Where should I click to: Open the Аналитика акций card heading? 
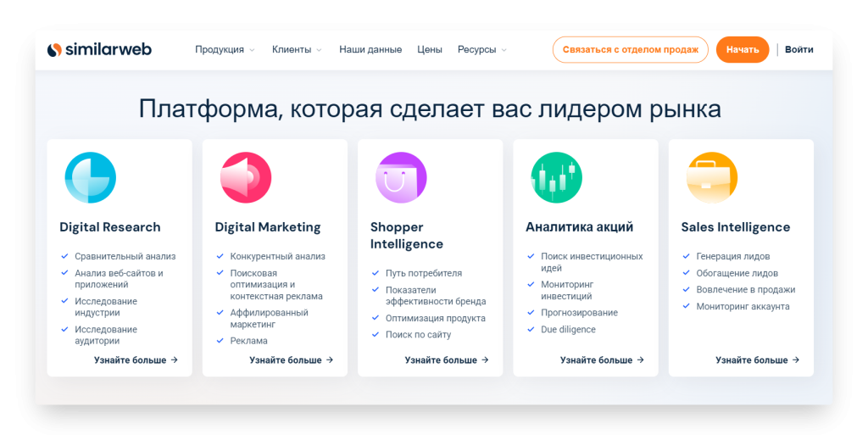click(x=579, y=227)
